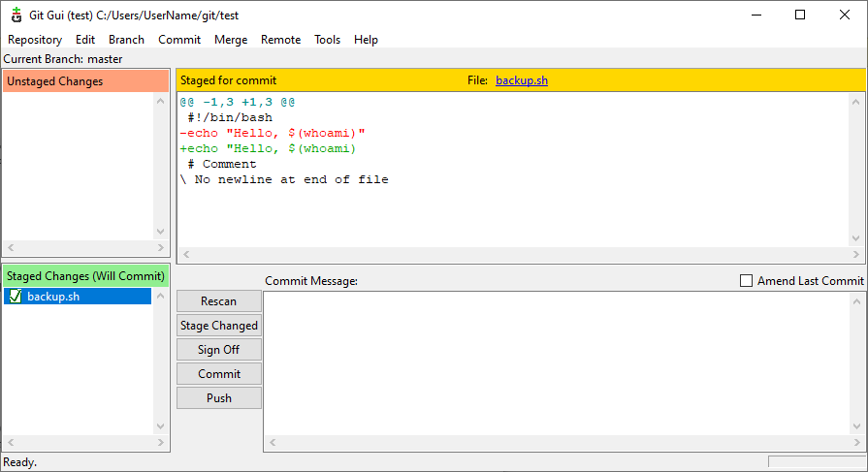Click the left arrow of Commit Message horizontal scrollbar

click(x=273, y=442)
